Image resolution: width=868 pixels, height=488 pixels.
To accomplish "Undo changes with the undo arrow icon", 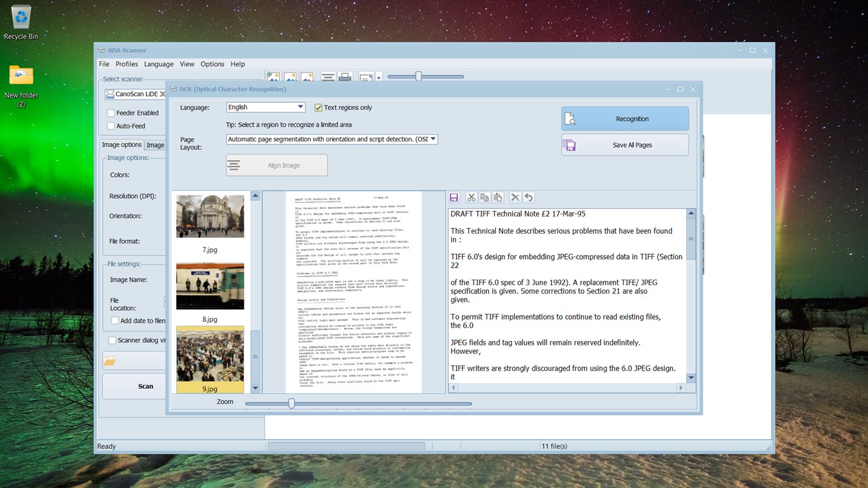I will tap(528, 197).
